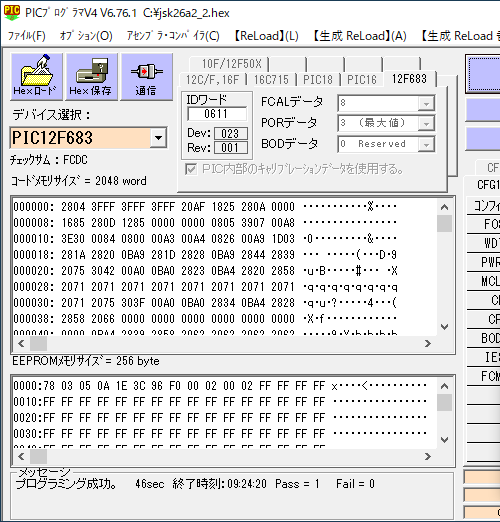
Task: Click the PIC application icon in title bar
Action: coord(12,13)
